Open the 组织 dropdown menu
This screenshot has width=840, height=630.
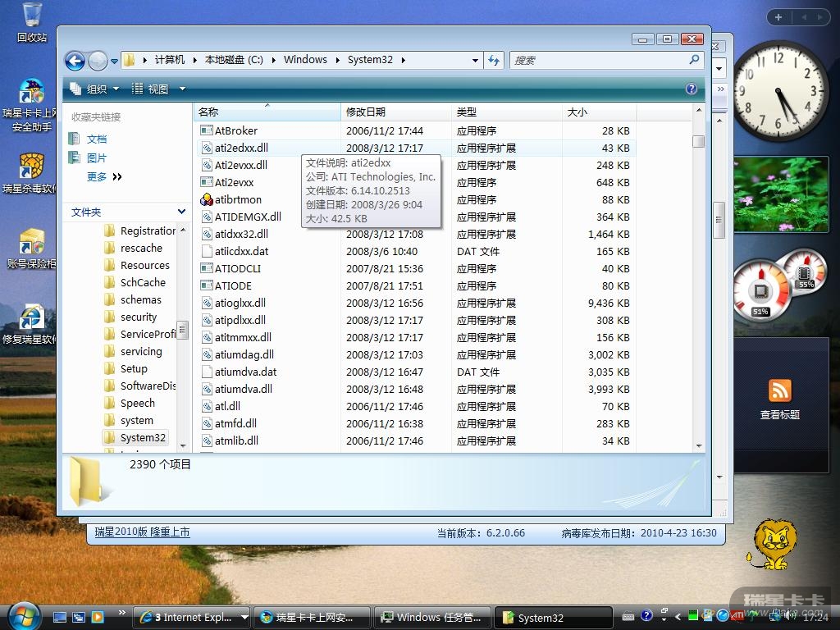pos(95,89)
